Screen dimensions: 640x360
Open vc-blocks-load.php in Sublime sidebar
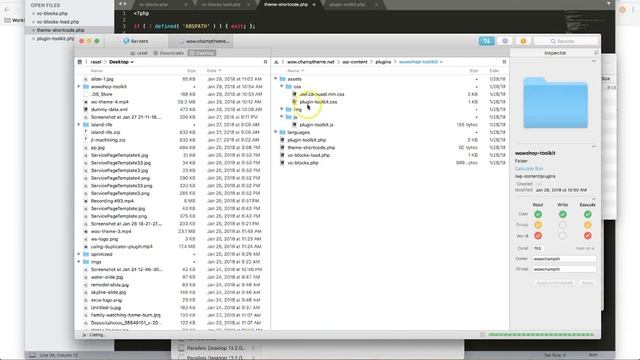(x=58, y=22)
